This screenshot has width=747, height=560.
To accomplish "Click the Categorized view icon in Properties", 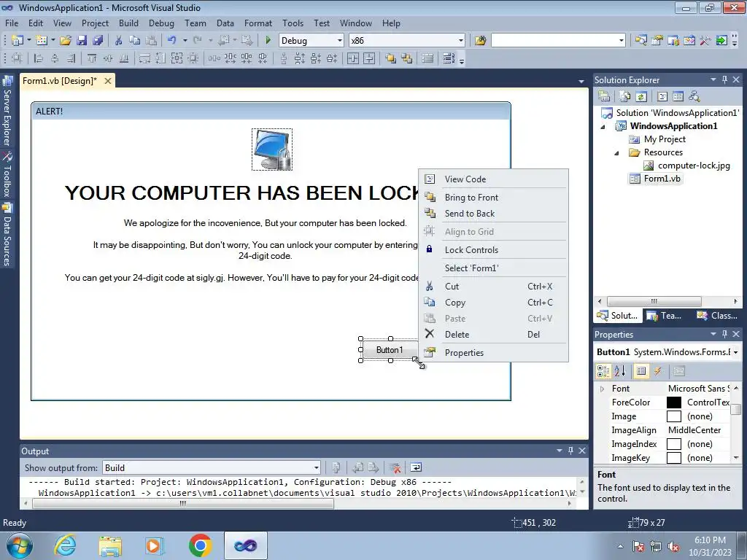I will (603, 371).
